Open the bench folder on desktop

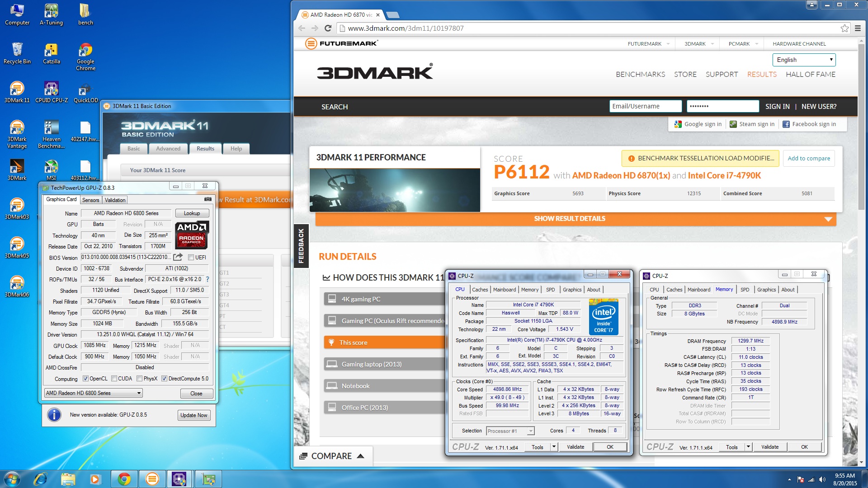(x=85, y=14)
